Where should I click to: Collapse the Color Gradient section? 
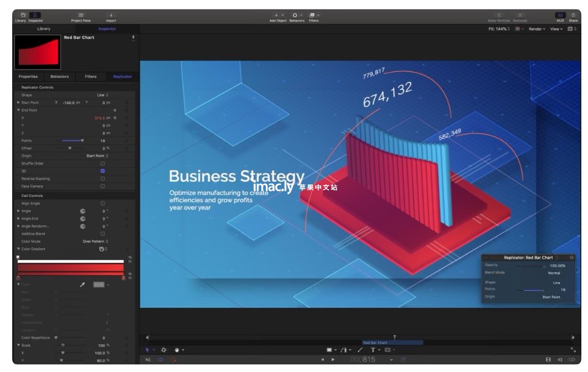click(18, 249)
